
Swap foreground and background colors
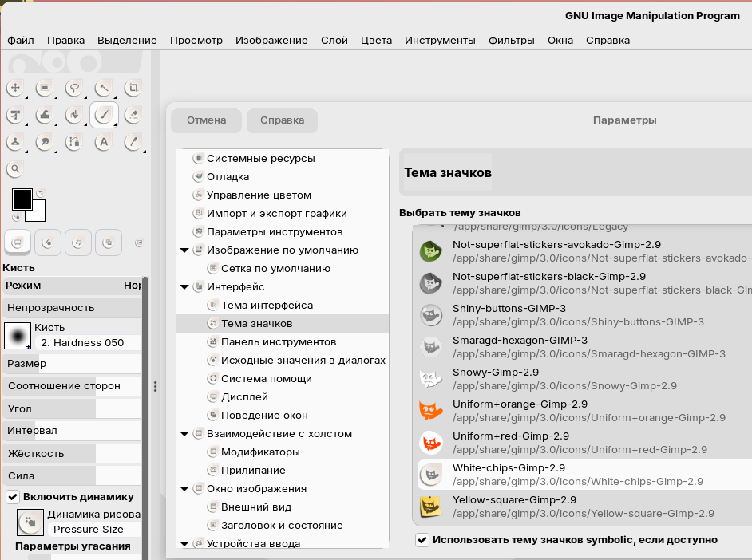click(40, 193)
